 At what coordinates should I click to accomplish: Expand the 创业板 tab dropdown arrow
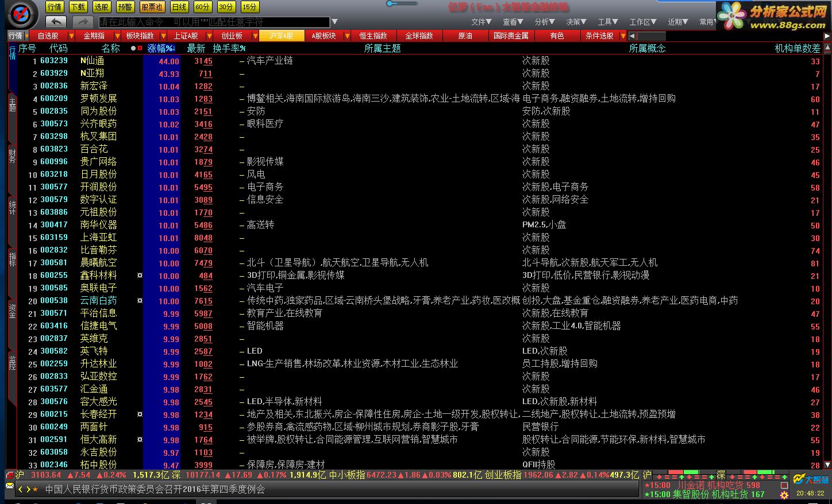tap(256, 36)
